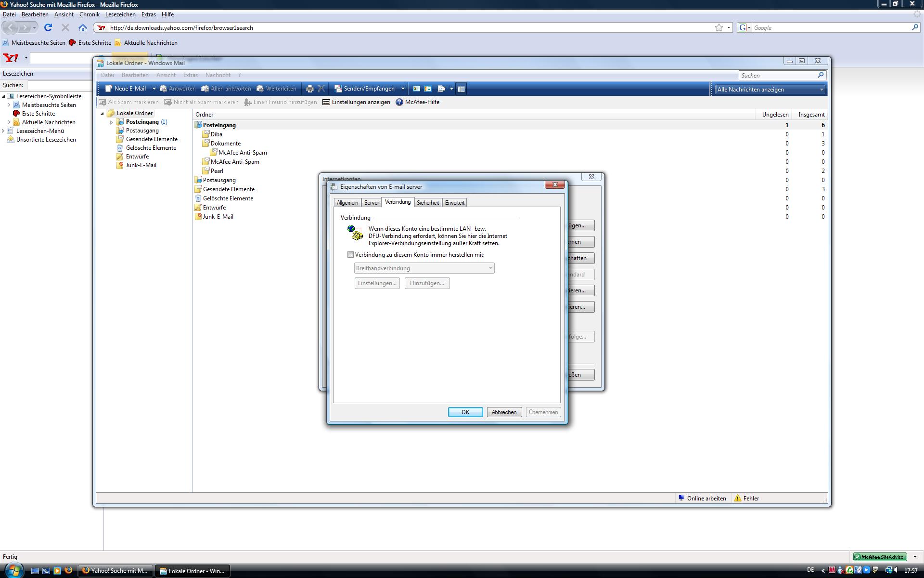The width and height of the screenshot is (924, 578).
Task: Click the Aktuelle Nachrichten bookmark link
Action: 146,43
